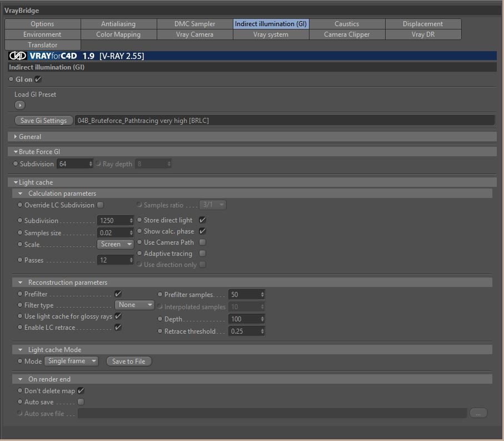Click the animation dot beside Store direct light
The image size is (504, 441).
click(x=139, y=220)
